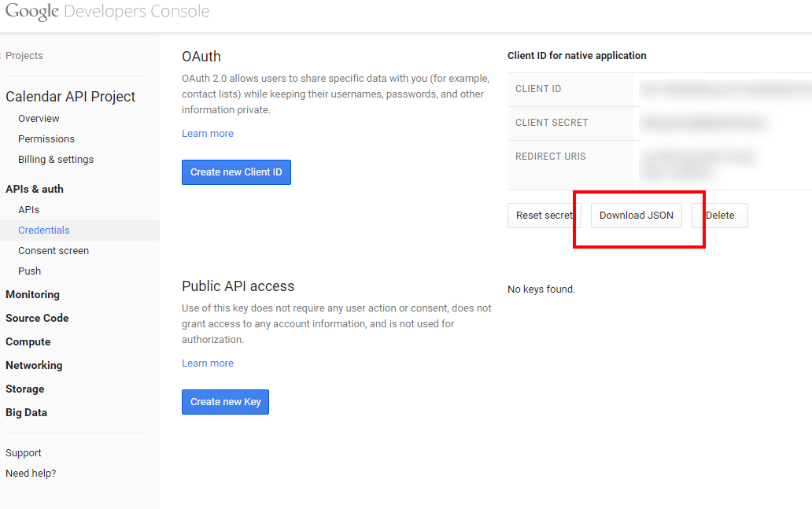The height and width of the screenshot is (509, 812).
Task: Click the CLIENT SECRET row label
Action: point(552,123)
